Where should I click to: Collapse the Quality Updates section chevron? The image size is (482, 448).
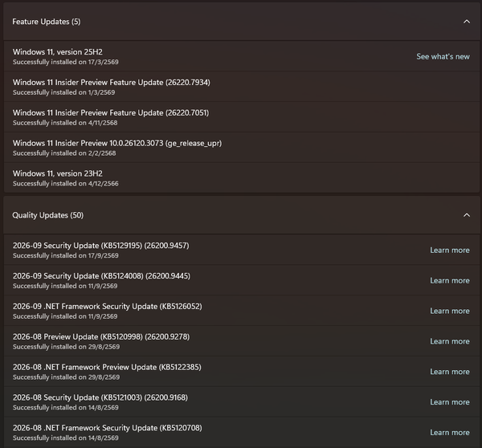(467, 215)
